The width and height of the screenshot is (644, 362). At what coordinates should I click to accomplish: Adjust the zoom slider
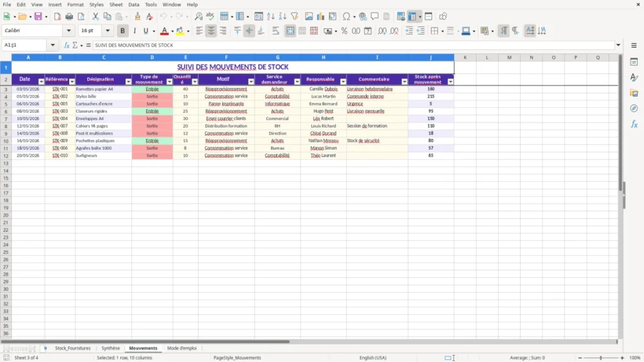(x=601, y=358)
